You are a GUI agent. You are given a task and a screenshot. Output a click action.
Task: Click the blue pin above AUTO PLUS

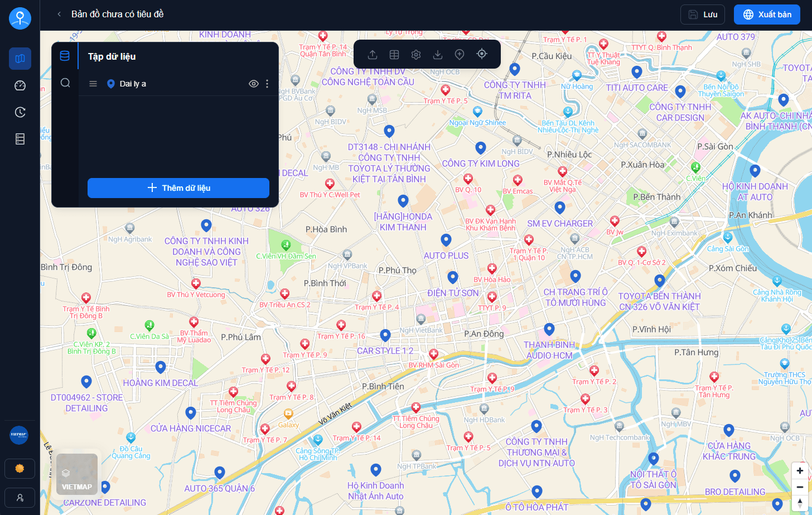(x=446, y=240)
